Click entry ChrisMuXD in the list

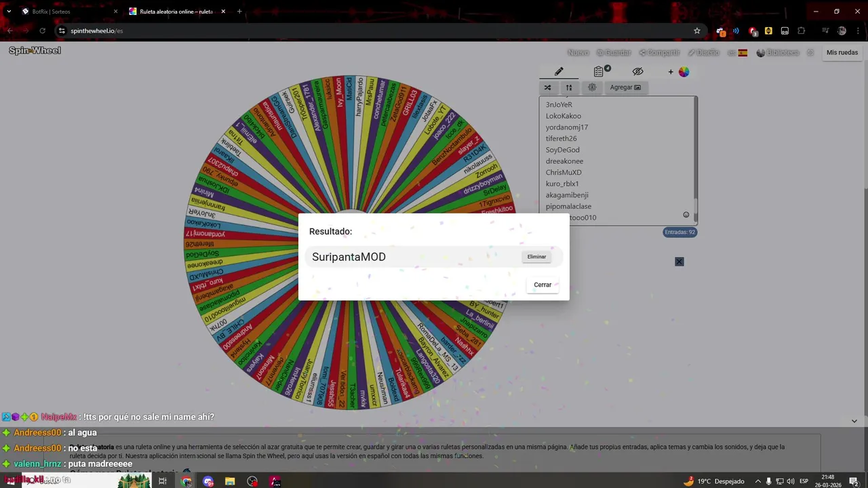coord(564,172)
